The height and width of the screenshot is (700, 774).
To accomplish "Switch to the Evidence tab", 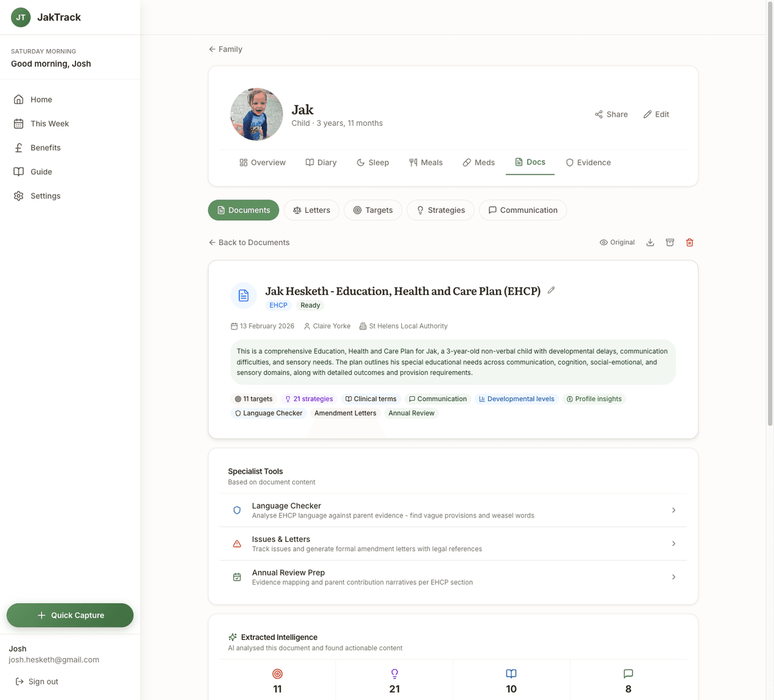I will [x=588, y=163].
